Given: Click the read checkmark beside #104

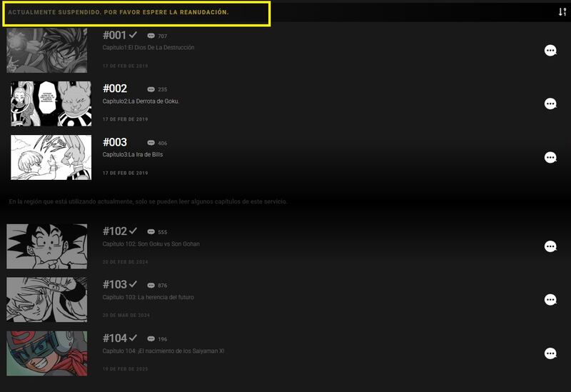Looking at the screenshot, I should pos(133,338).
